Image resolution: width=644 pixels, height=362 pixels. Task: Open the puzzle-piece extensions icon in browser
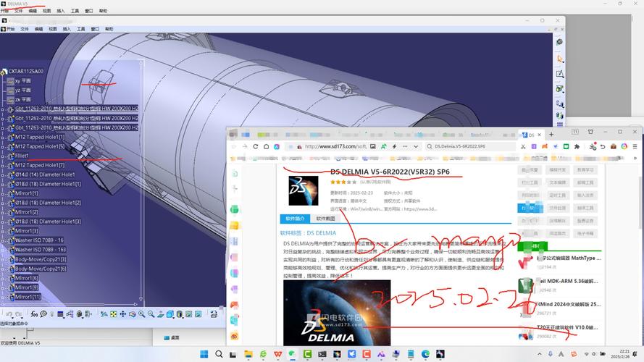(577, 146)
